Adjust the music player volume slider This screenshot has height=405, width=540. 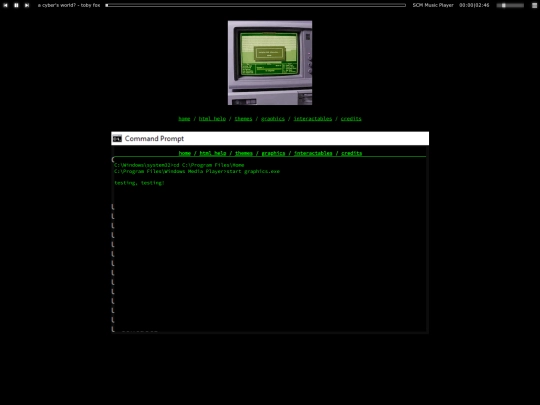tap(510, 5)
